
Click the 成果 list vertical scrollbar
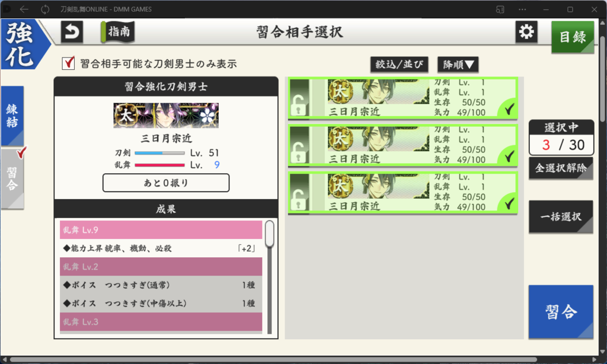[x=270, y=276]
